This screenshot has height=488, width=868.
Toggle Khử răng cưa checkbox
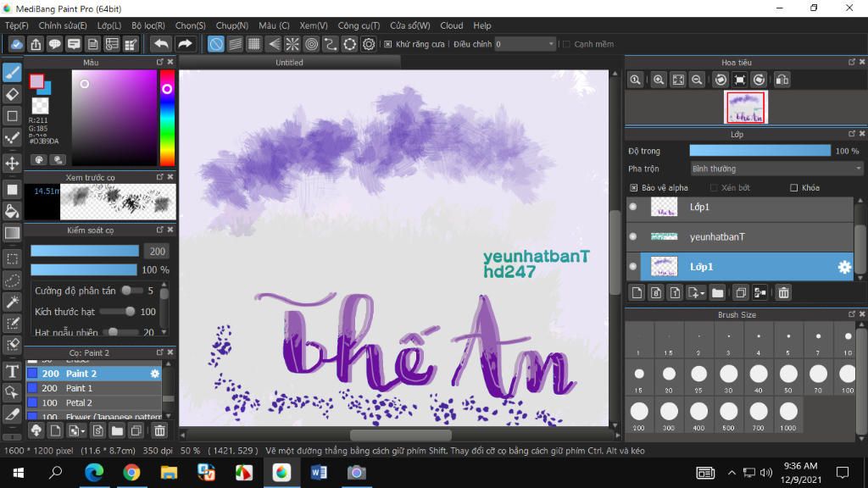pyautogui.click(x=388, y=44)
